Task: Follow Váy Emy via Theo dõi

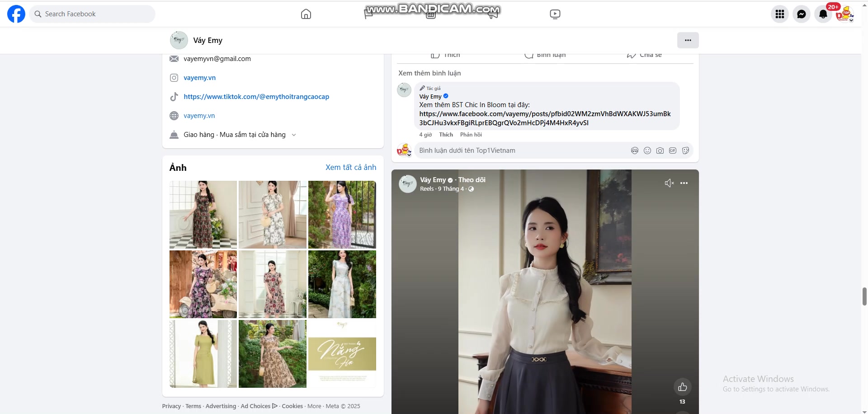Action: point(472,180)
